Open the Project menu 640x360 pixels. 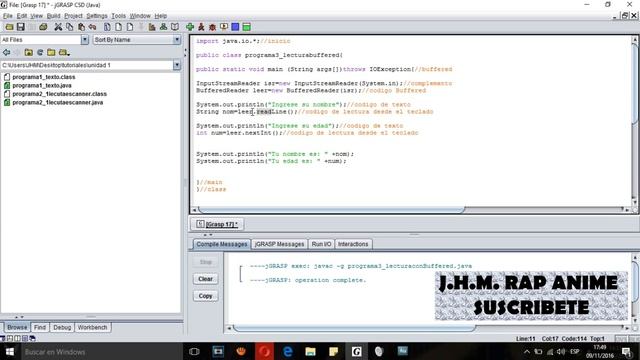tap(73, 16)
